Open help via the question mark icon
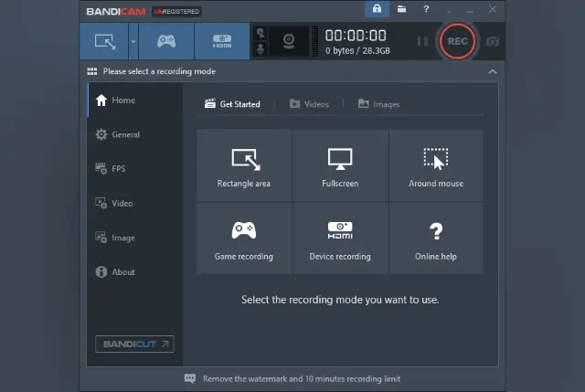 coord(427,10)
